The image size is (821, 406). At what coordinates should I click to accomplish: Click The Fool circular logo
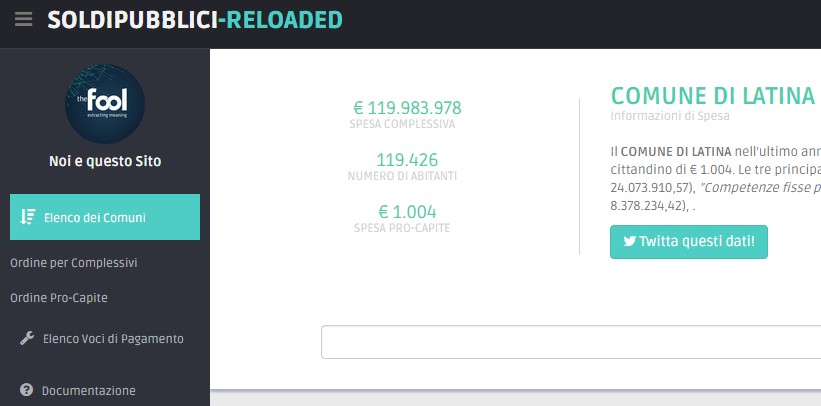pyautogui.click(x=105, y=104)
